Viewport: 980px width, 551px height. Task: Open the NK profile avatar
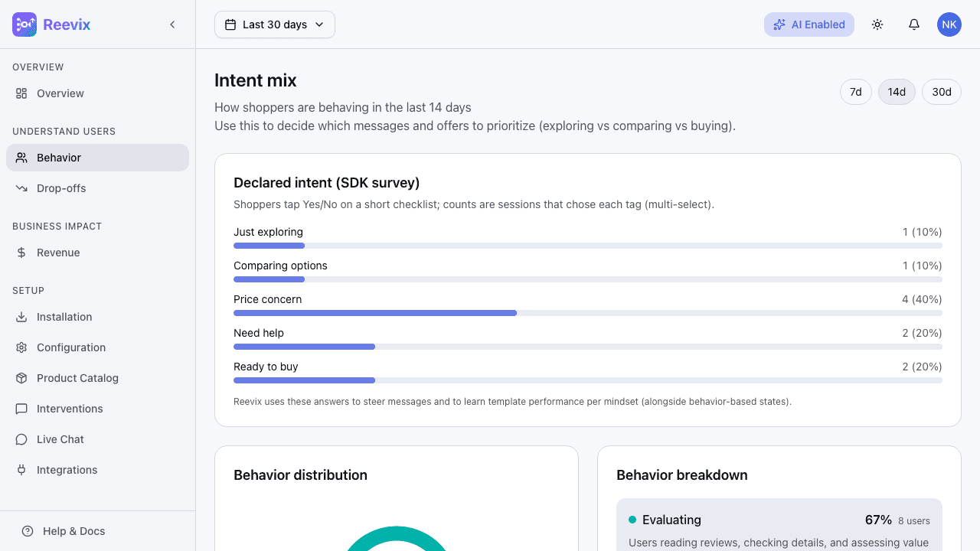point(949,24)
